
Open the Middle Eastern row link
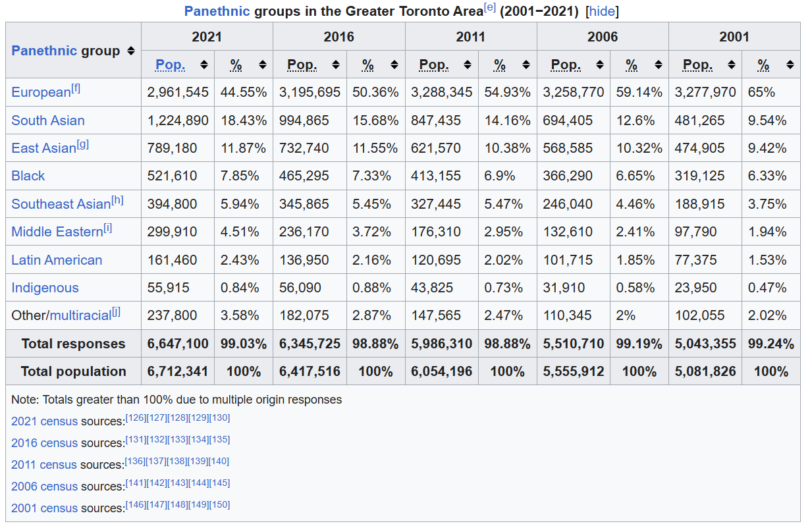(57, 232)
